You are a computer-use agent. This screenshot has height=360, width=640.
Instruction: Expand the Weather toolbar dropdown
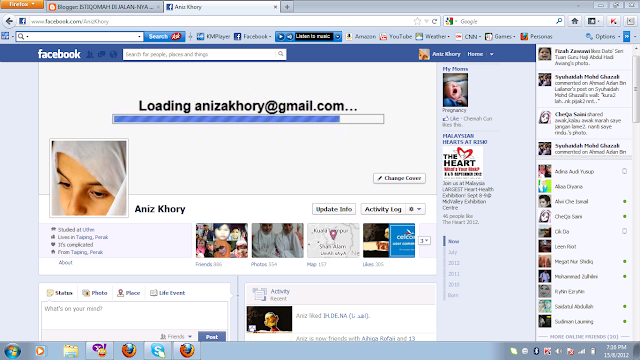448,37
